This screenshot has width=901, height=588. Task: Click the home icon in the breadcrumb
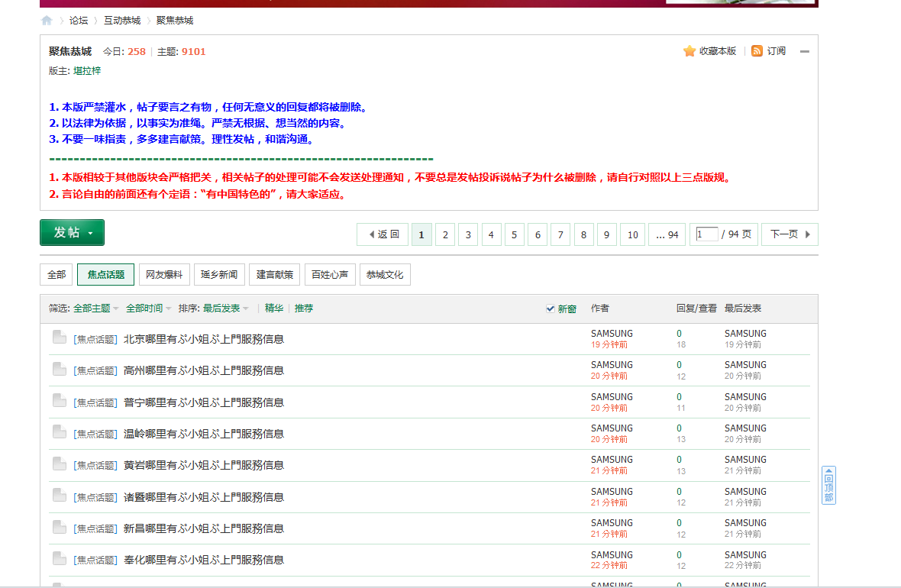pyautogui.click(x=47, y=21)
